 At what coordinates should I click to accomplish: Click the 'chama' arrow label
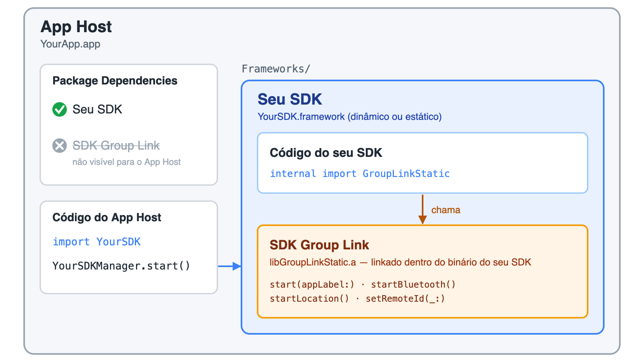446,210
